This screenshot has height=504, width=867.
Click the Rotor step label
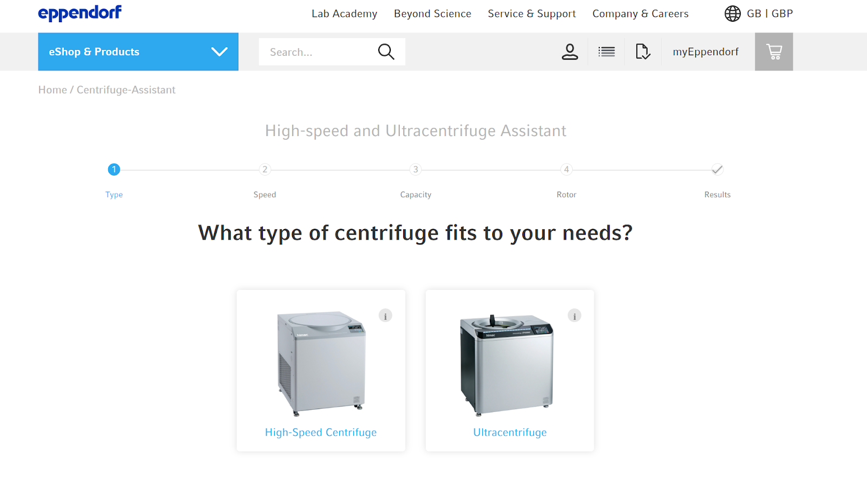click(x=566, y=195)
